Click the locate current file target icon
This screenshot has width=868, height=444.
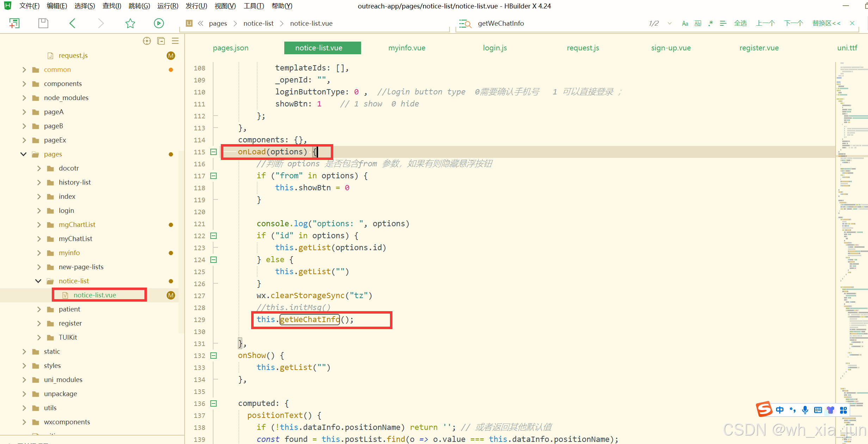click(x=147, y=41)
